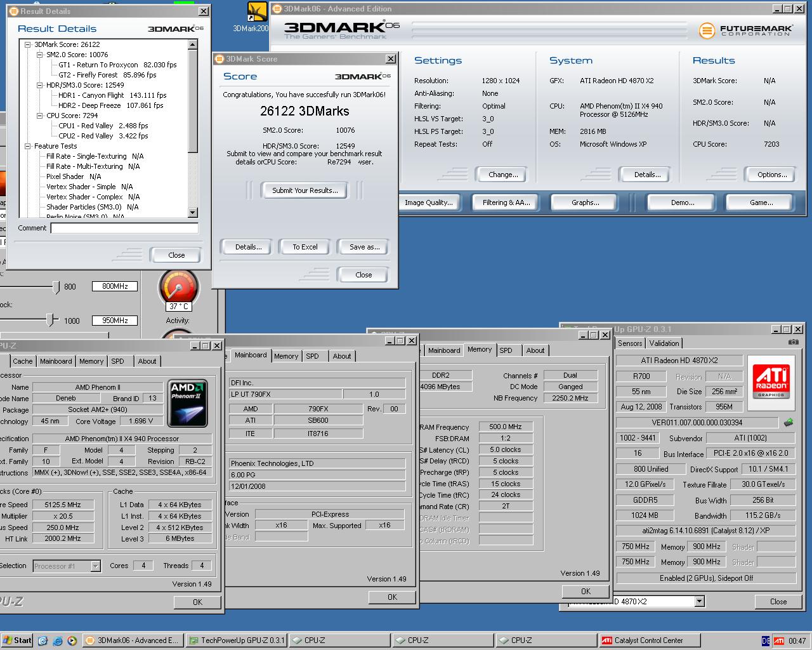The height and width of the screenshot is (650, 812).
Task: Switch to the Validation tab in GPU-Z
Action: tap(664, 343)
